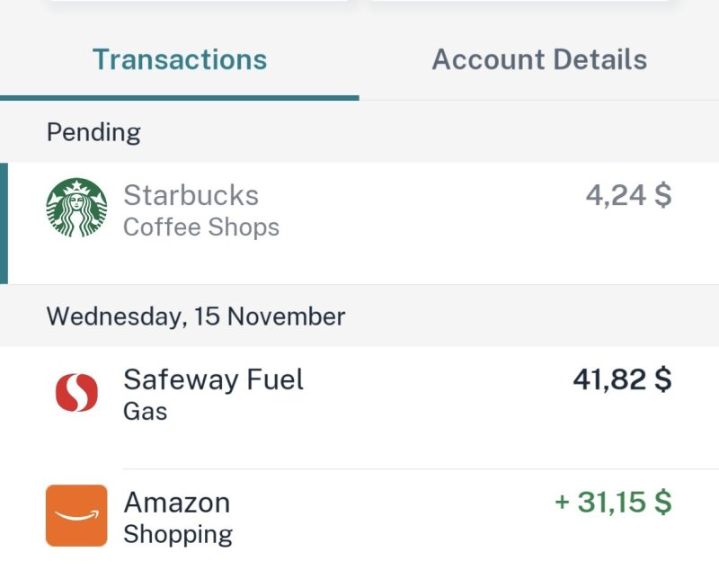The width and height of the screenshot is (719, 588).
Task: Tap the right summary card at top
Action: 521,1
